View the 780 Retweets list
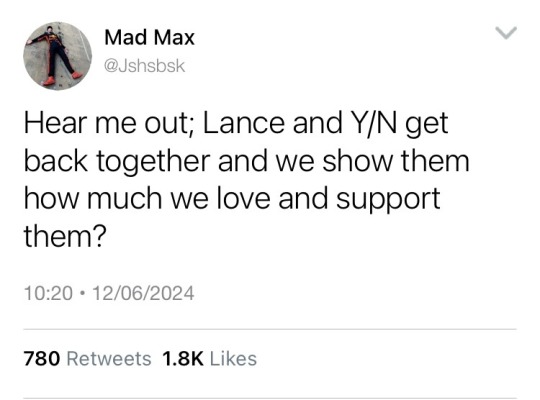 click(87, 359)
